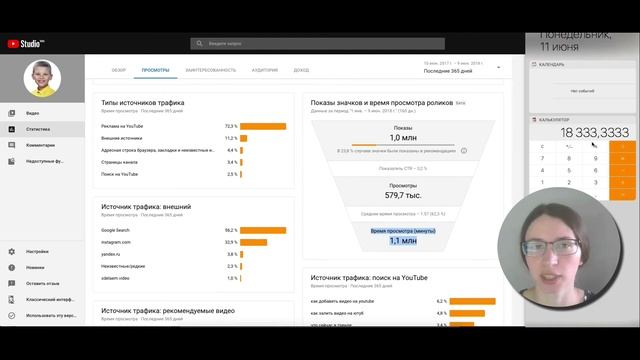Viewport: 640px width, 360px height.
Task: Click the Оставить отзыв feedback icon
Action: coord(11,283)
